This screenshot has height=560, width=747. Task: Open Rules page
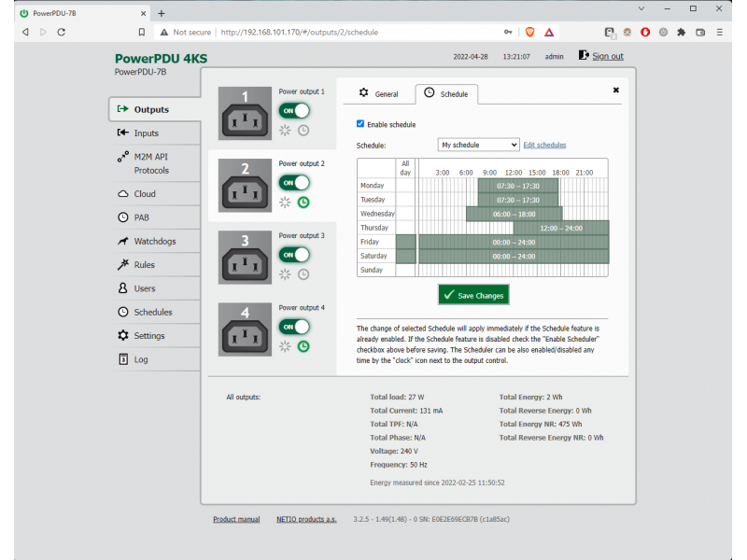pyautogui.click(x=155, y=265)
